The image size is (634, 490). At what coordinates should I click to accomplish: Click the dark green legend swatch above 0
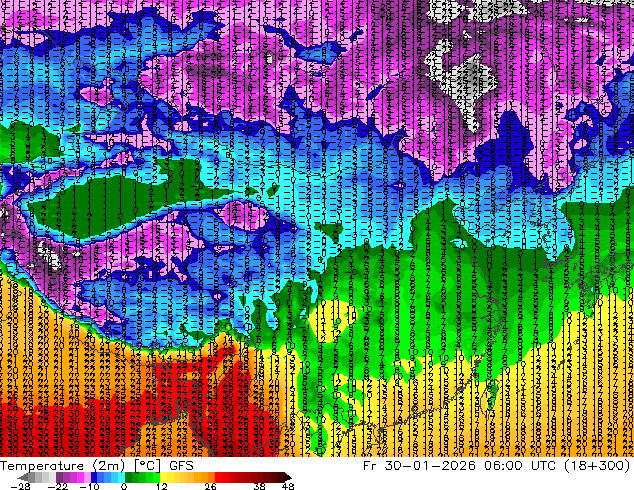coord(128,477)
